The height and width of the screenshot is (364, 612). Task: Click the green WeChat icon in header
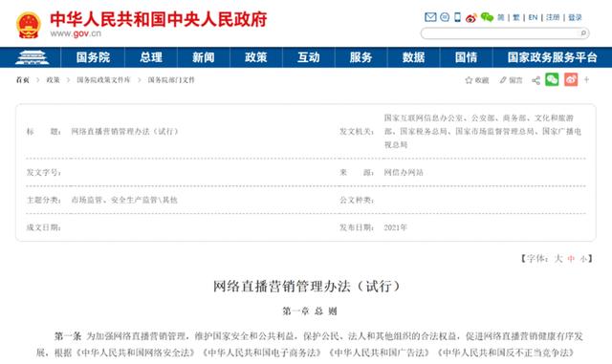click(487, 17)
